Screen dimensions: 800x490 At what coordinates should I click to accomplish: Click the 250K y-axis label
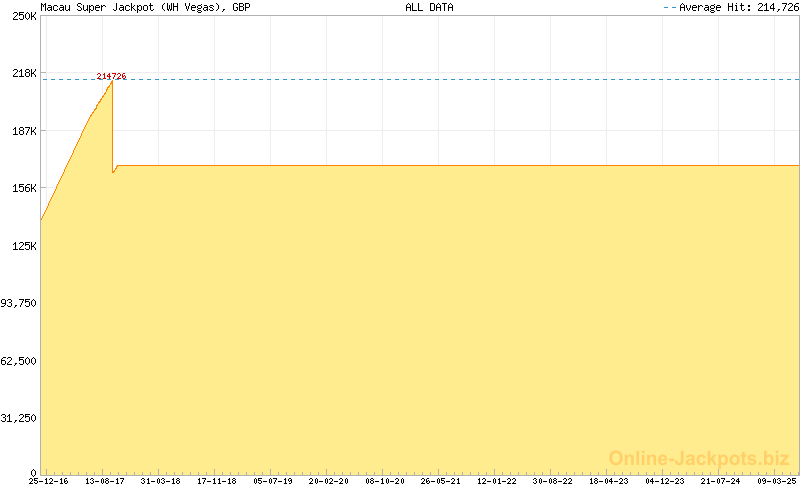pyautogui.click(x=23, y=16)
